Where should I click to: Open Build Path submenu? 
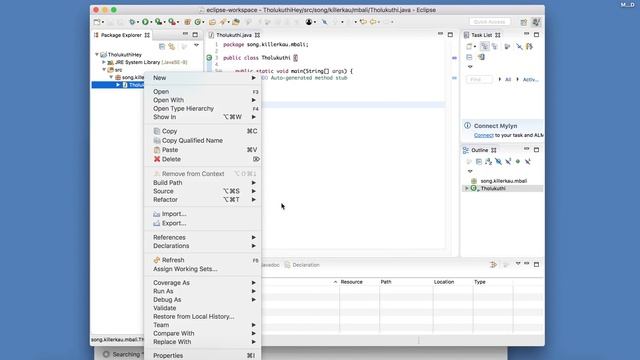[x=203, y=182]
